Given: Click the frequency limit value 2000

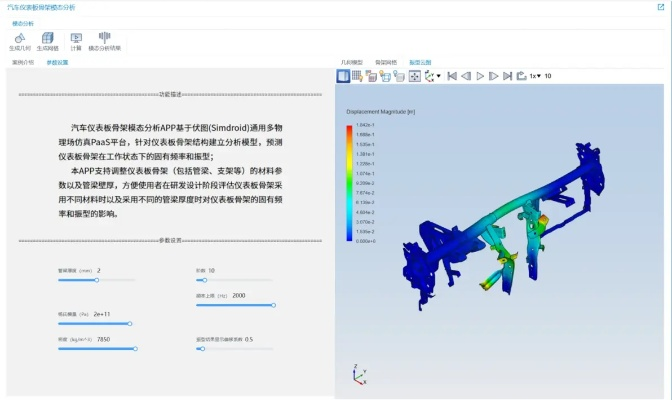Looking at the screenshot, I should point(239,295).
